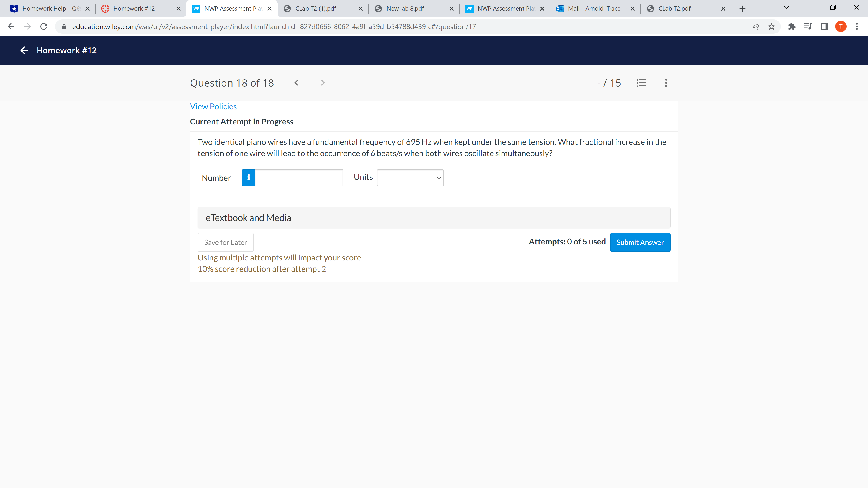Bookmark this page with the star icon
The width and height of the screenshot is (868, 488).
[771, 27]
